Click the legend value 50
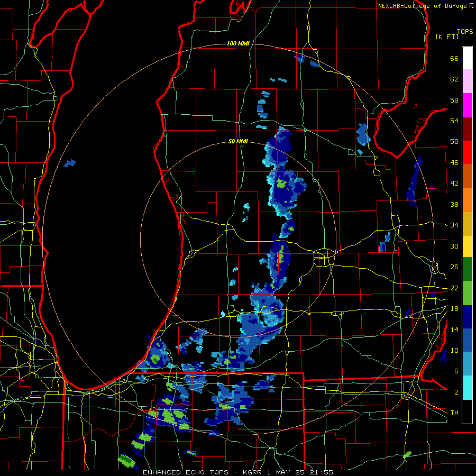Screen dimensions: 476x476 click(454, 141)
